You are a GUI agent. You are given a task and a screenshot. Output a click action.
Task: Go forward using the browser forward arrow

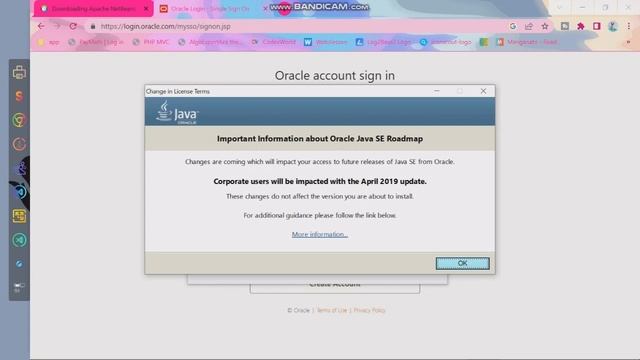point(57,26)
